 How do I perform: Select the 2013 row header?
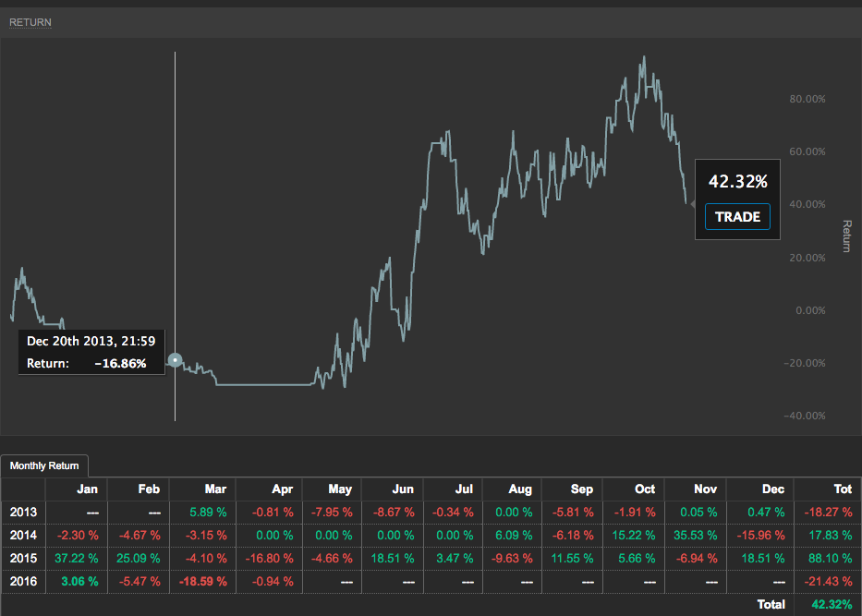coord(22,512)
